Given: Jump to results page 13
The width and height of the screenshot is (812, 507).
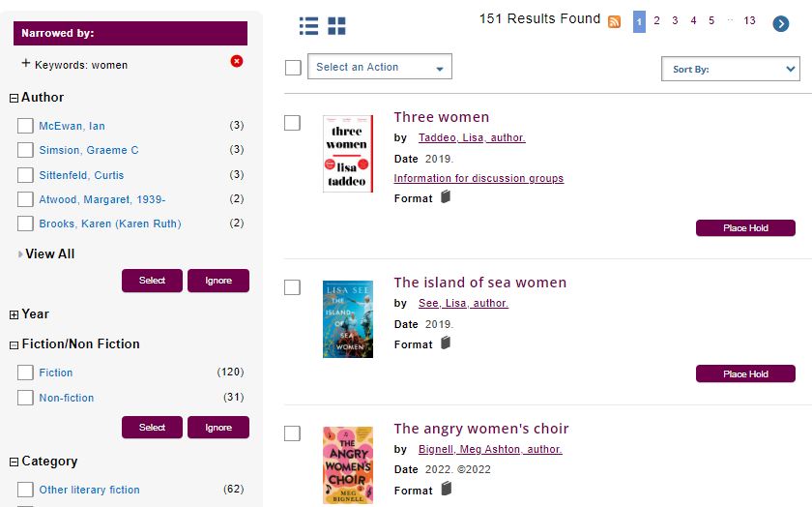Looking at the screenshot, I should click(749, 21).
